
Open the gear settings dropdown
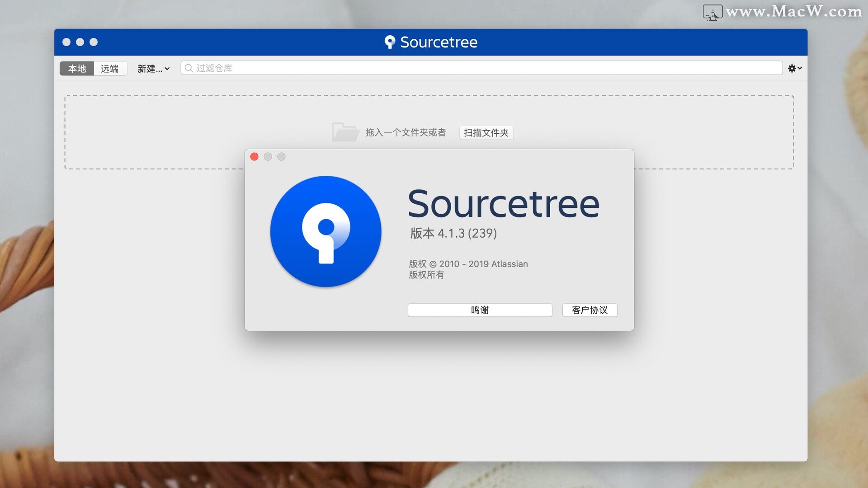click(x=795, y=68)
